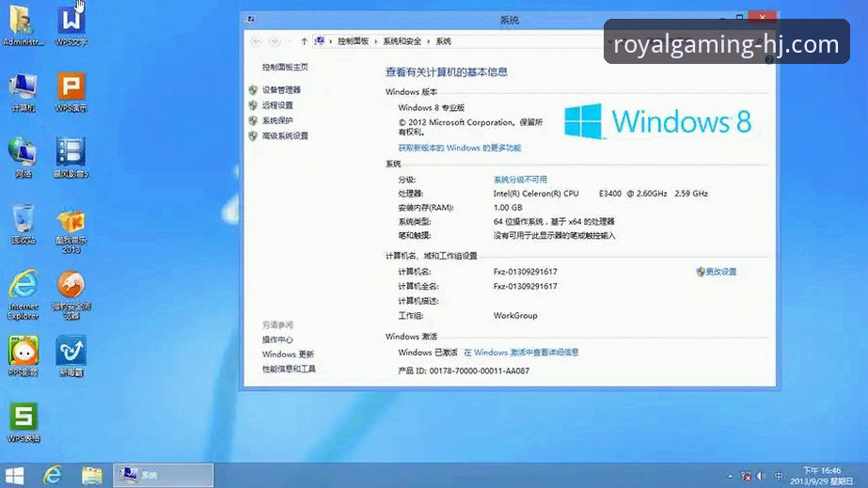Select the product ID 00178-70000-00011-AA087 text
The height and width of the screenshot is (488, 868).
[x=480, y=370]
